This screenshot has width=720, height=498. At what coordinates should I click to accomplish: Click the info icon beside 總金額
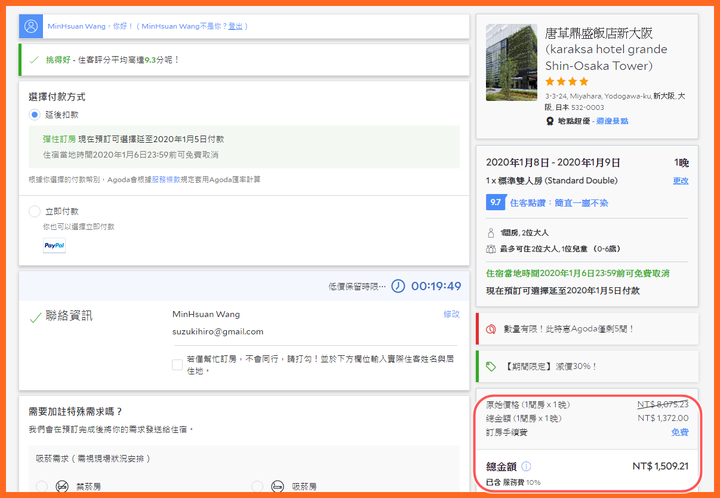[526, 466]
